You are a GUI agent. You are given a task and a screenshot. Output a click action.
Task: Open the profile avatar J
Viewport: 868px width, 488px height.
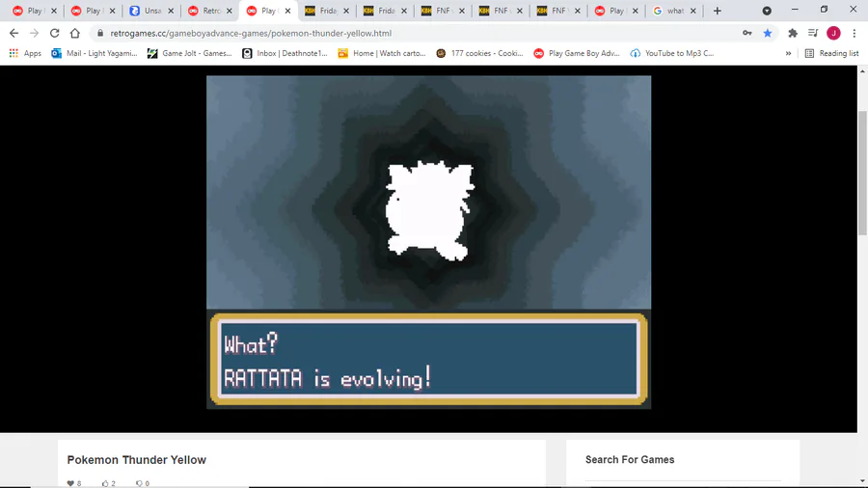click(833, 33)
